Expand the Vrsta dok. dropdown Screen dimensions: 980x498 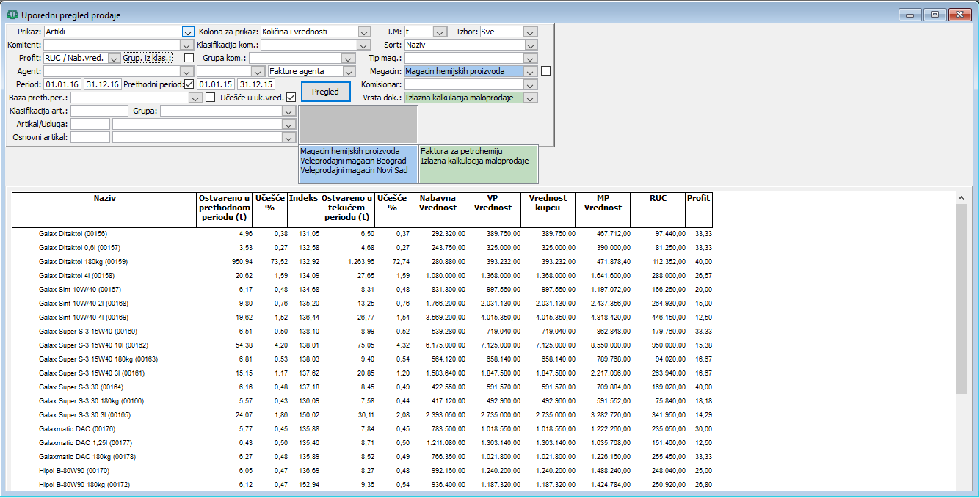tap(530, 98)
